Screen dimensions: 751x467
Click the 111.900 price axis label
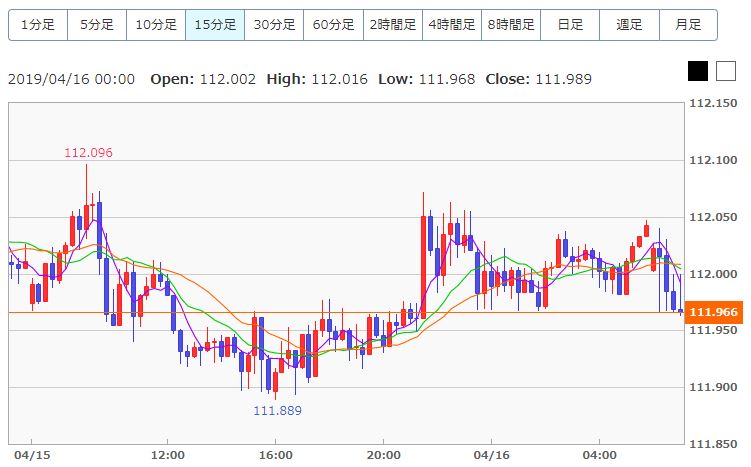pyautogui.click(x=713, y=387)
